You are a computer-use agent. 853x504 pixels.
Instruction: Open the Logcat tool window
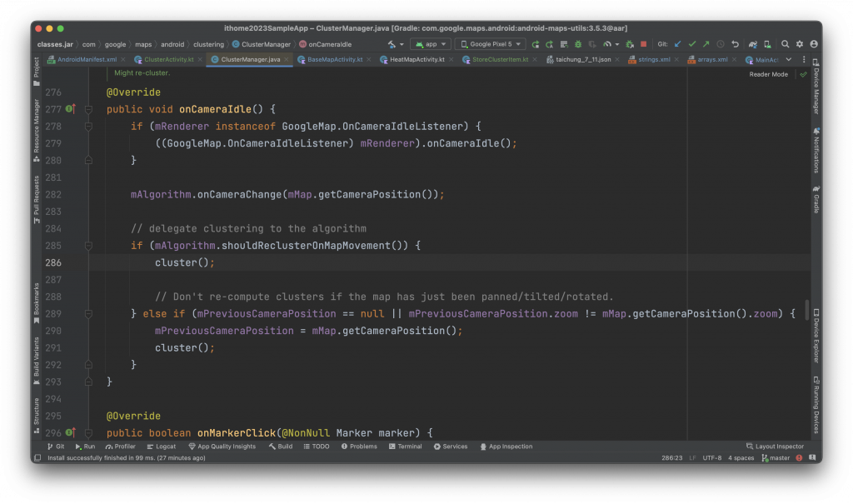pyautogui.click(x=161, y=447)
